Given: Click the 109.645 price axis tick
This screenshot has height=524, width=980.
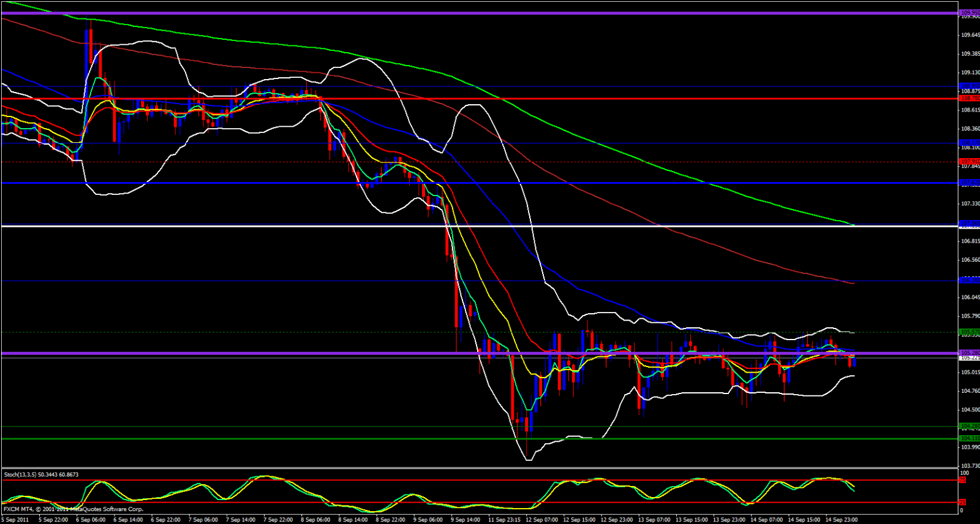Looking at the screenshot, I should 970,35.
